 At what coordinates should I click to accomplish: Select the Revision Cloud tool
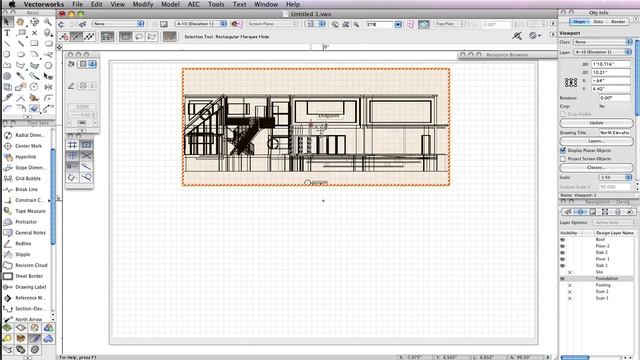click(x=25, y=265)
